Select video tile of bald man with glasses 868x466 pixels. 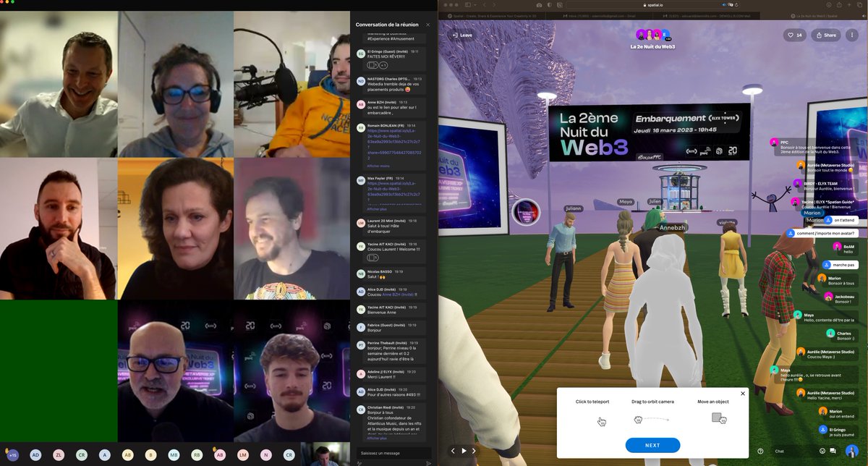(x=176, y=371)
